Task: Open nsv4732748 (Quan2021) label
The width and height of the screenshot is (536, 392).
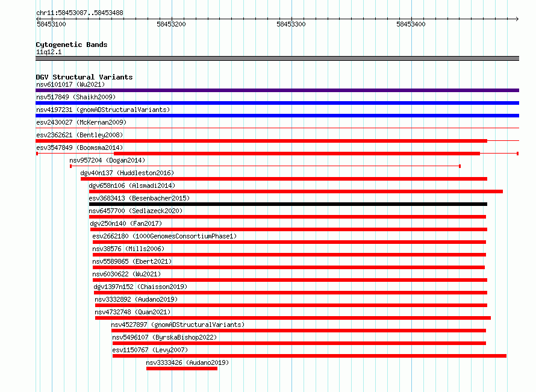Action: pos(132,312)
